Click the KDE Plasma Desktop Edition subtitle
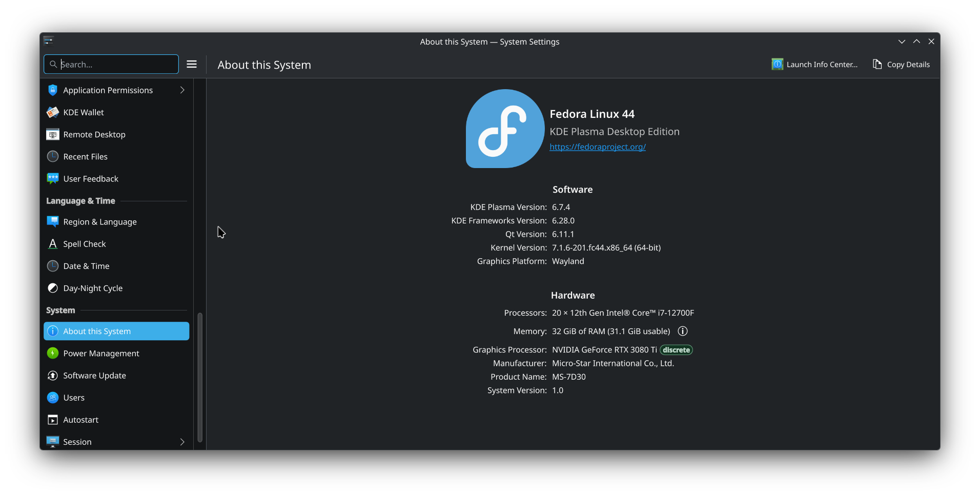The image size is (980, 497). pos(615,132)
